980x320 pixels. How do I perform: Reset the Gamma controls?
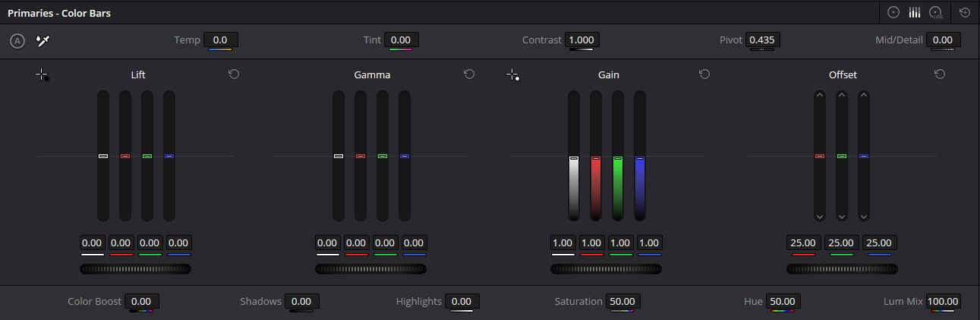coord(469,74)
